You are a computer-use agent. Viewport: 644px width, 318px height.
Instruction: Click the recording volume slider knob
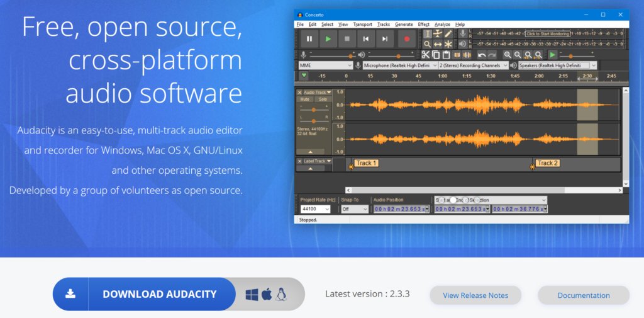[351, 56]
